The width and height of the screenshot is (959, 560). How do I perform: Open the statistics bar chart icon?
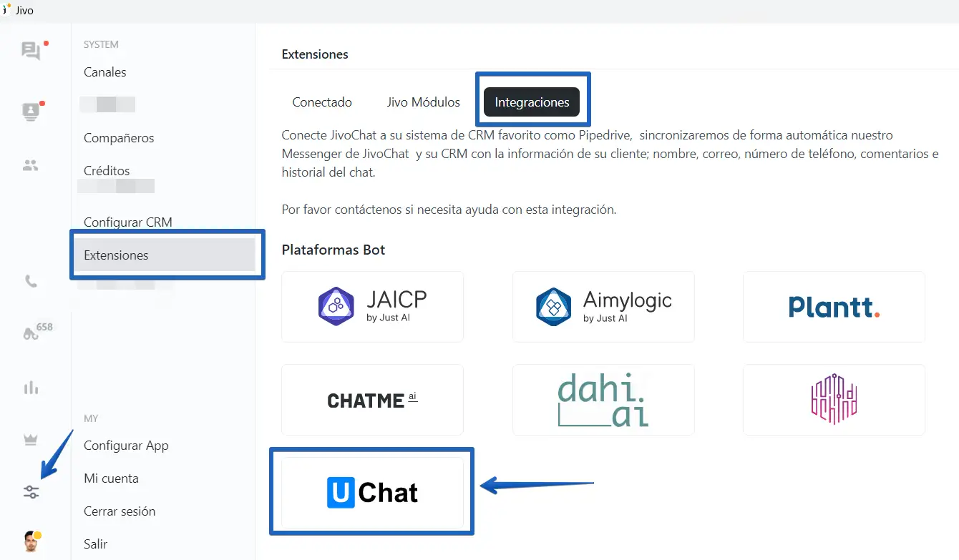(x=31, y=388)
